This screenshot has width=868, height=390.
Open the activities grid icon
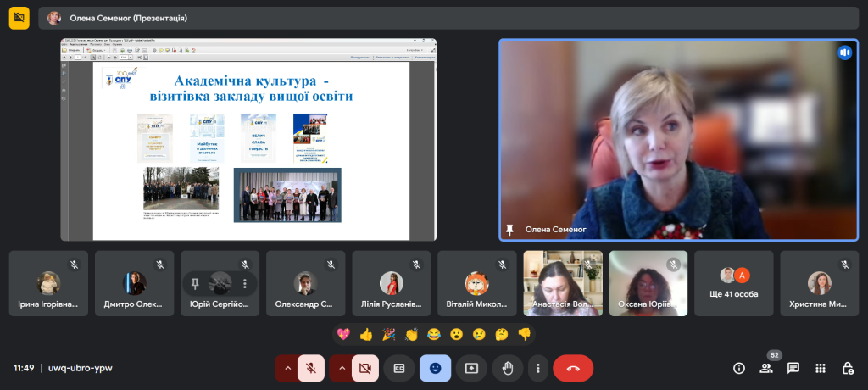[x=821, y=368]
